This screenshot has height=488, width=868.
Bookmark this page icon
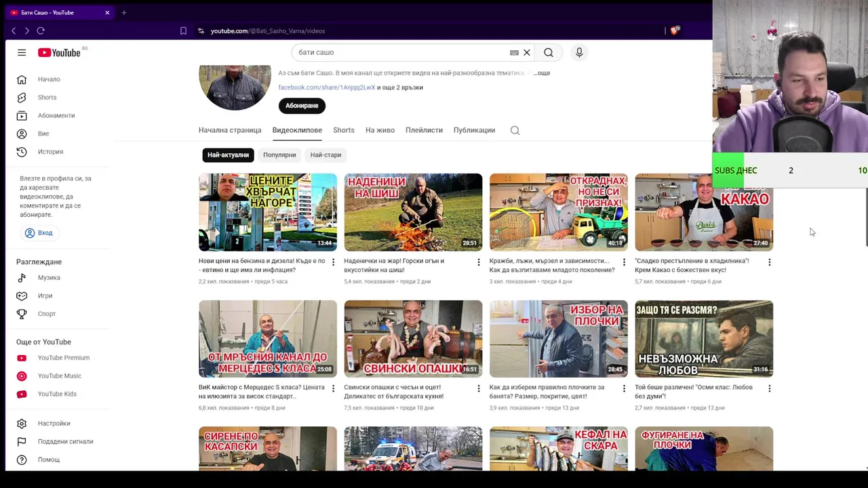(x=183, y=30)
